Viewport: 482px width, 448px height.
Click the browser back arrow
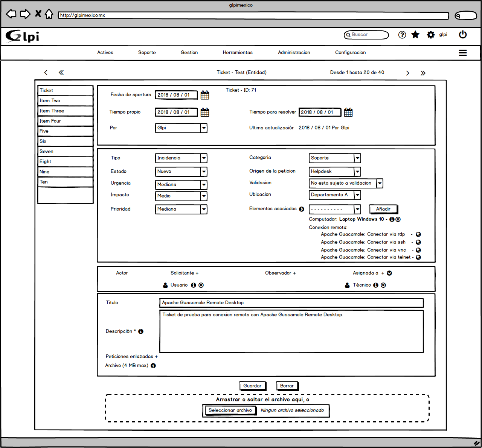pos(11,14)
